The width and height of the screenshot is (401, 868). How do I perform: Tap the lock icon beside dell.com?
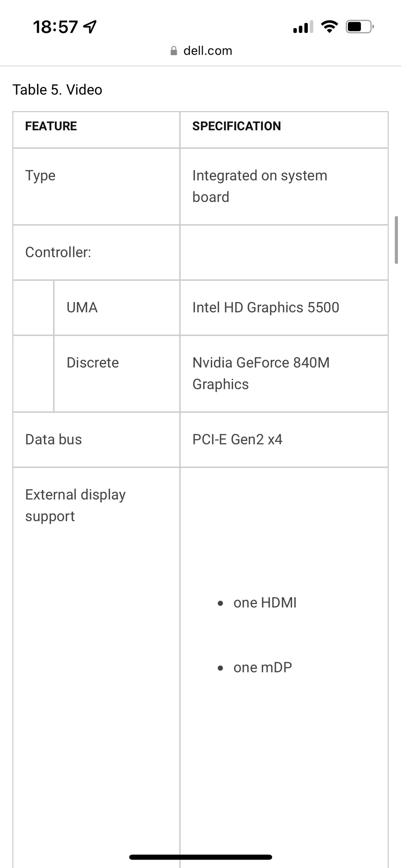174,51
